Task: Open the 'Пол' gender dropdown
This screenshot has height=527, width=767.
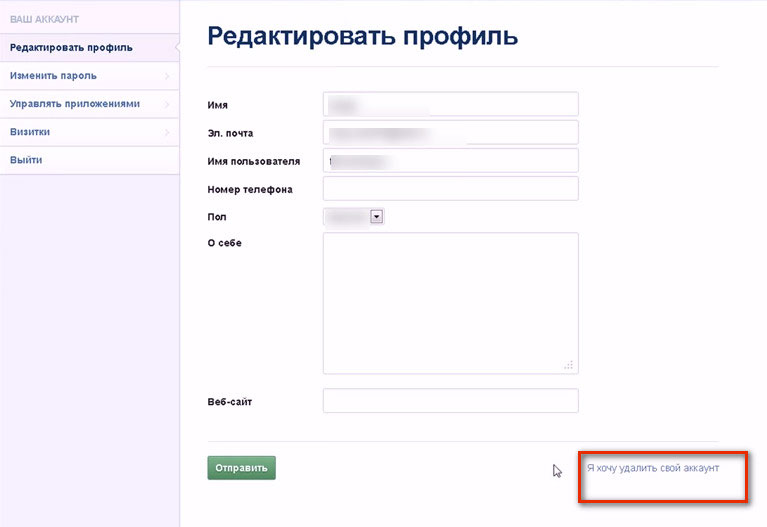Action: pyautogui.click(x=377, y=216)
